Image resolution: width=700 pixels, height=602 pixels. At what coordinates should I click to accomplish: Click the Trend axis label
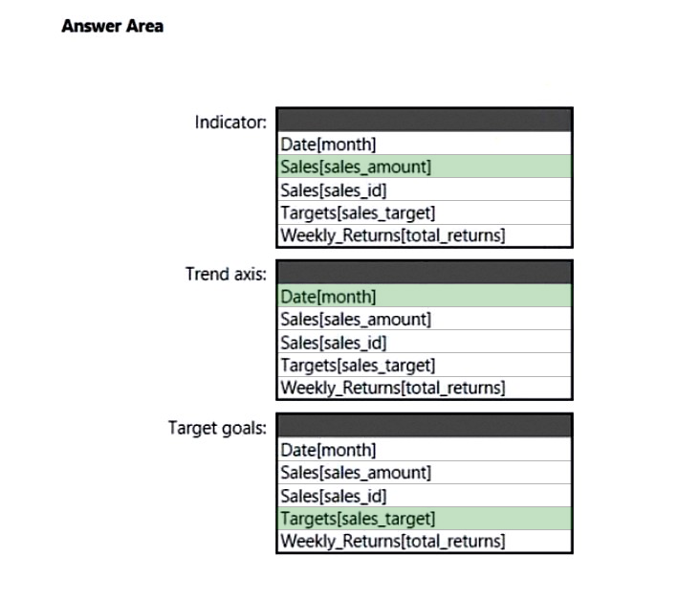[226, 274]
